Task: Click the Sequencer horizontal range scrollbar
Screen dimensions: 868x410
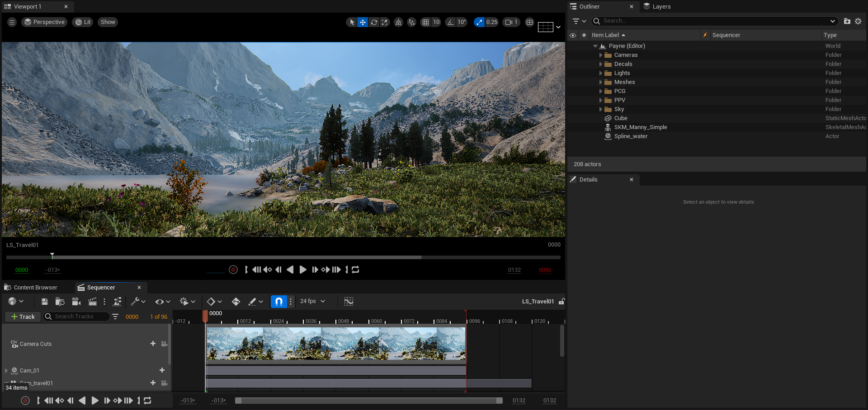Action: (x=368, y=401)
